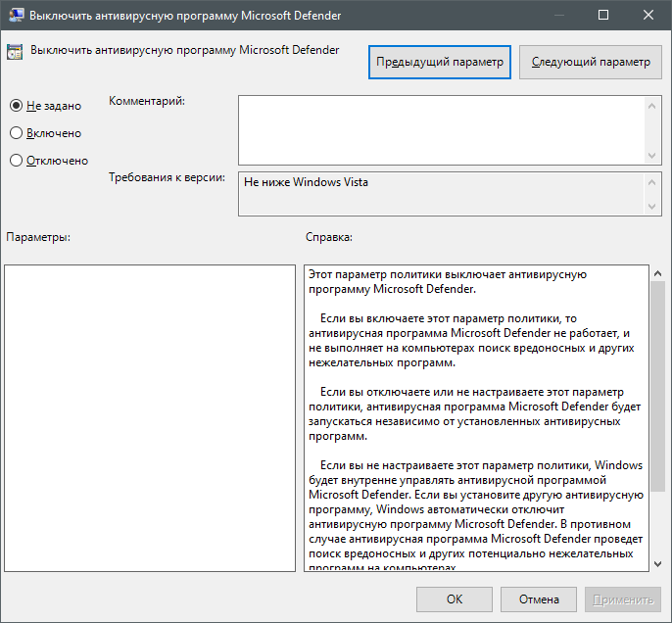Click the policy setting icon beside the title
This screenshot has height=623, width=672.
tap(15, 51)
